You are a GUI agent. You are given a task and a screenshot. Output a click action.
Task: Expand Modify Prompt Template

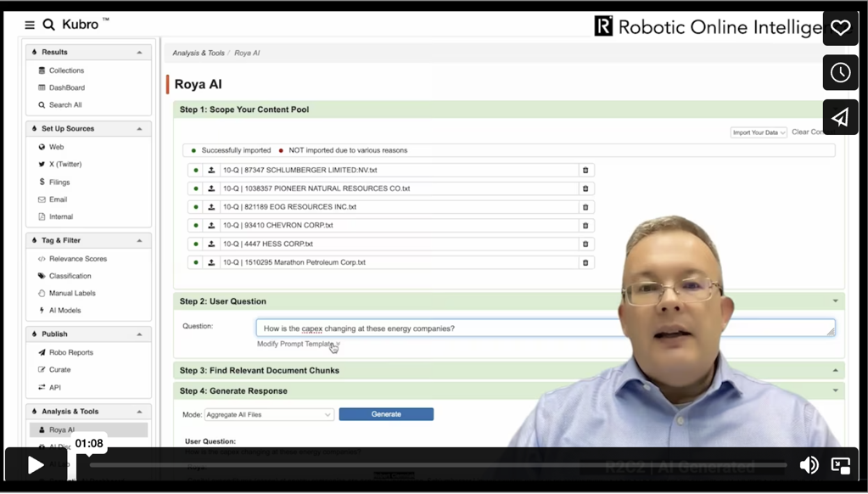click(298, 344)
